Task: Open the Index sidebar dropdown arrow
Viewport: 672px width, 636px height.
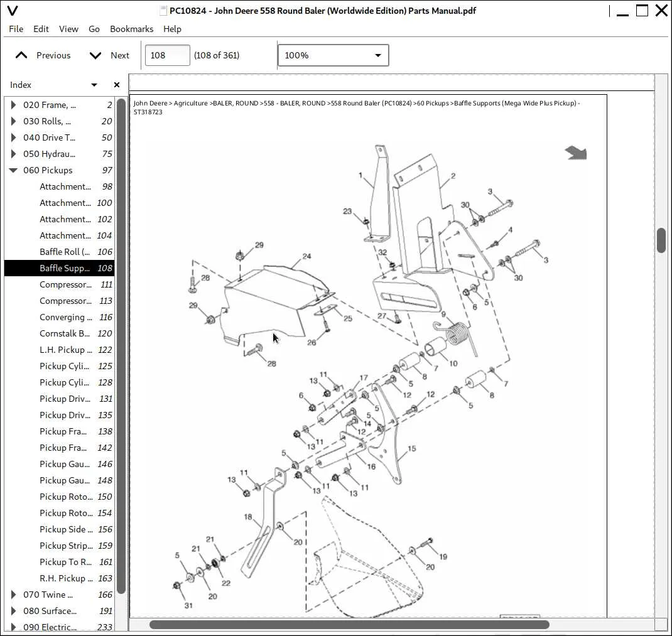Action: (94, 85)
